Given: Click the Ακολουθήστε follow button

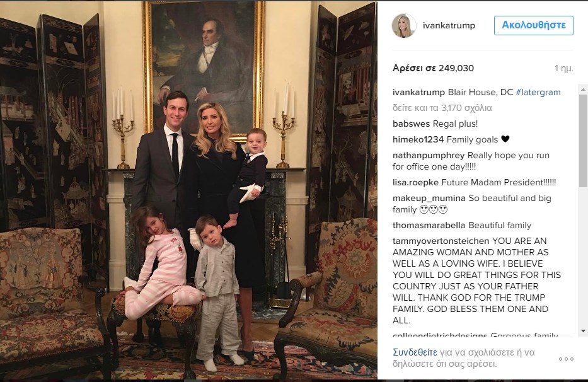Looking at the screenshot, I should coord(534,25).
